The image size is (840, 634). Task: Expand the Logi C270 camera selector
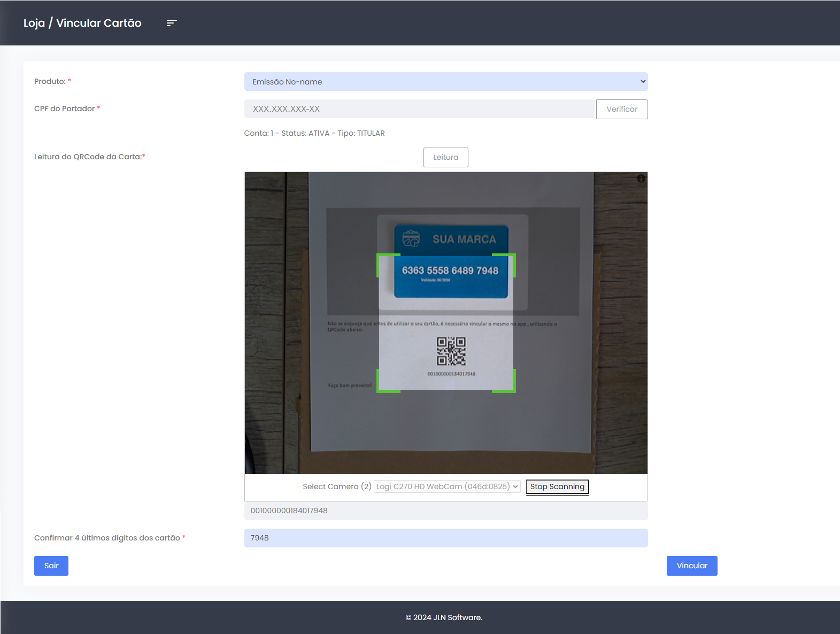(447, 486)
